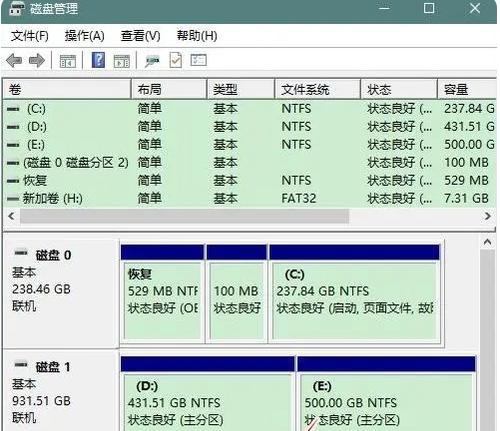Select the 恢复 529 MB partition block
Viewport: 500px width, 431px height.
[x=162, y=293]
